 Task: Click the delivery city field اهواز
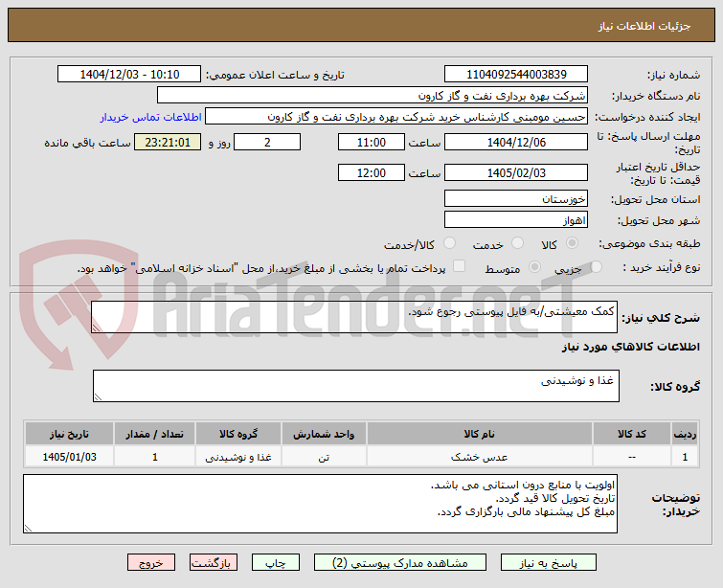pos(516,219)
